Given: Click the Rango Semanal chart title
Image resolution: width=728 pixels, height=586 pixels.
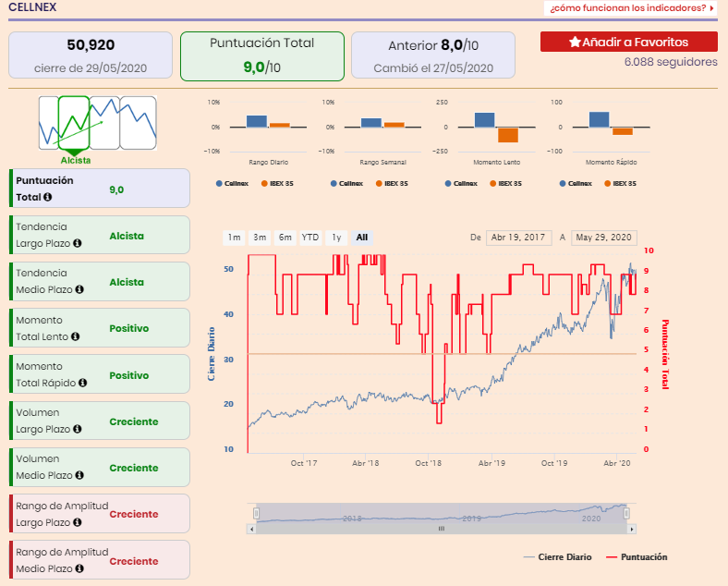Looking at the screenshot, I should point(383,162).
